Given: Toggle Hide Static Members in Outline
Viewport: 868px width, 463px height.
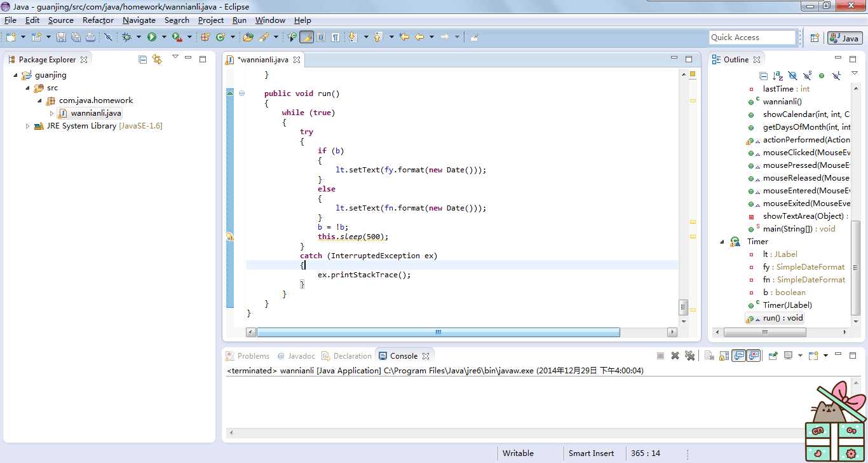Looking at the screenshot, I should click(807, 76).
